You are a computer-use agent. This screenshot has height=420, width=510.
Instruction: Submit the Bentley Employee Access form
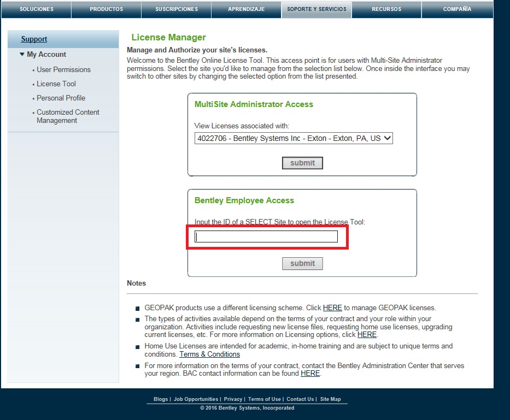click(x=302, y=263)
